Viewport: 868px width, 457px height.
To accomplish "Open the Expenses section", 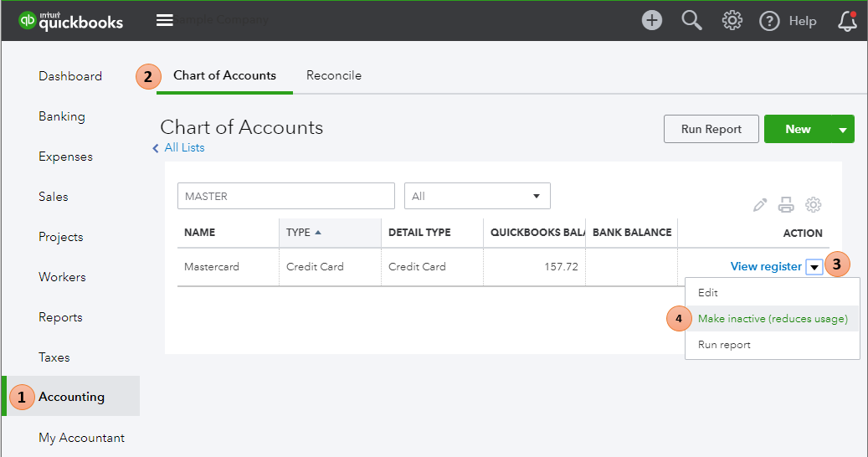I will (66, 157).
